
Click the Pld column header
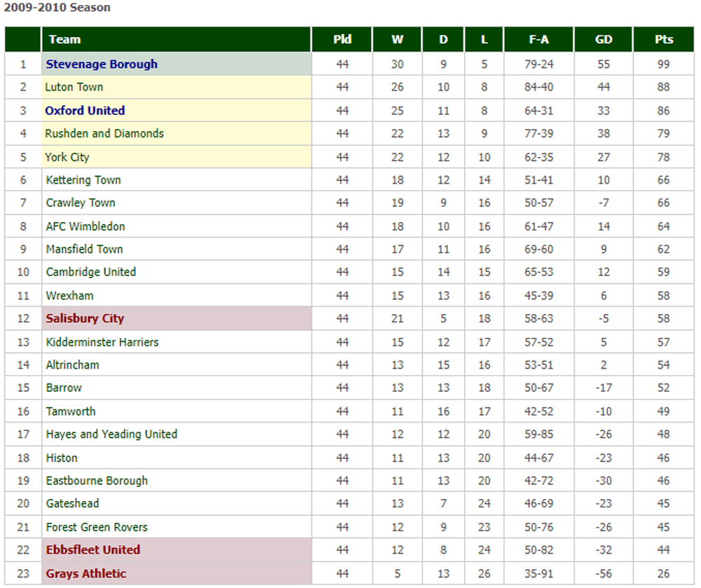point(342,39)
